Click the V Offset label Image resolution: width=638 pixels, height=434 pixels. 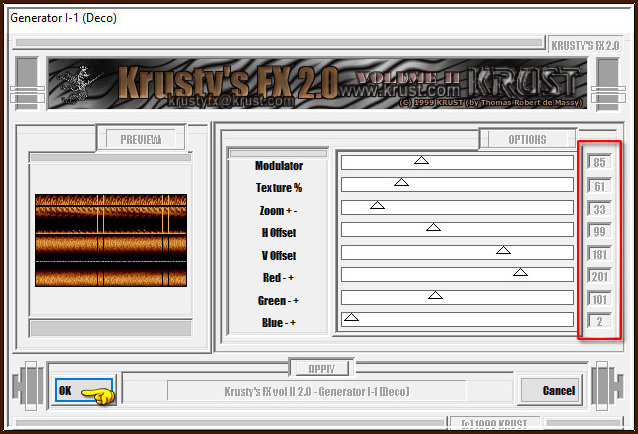point(279,255)
